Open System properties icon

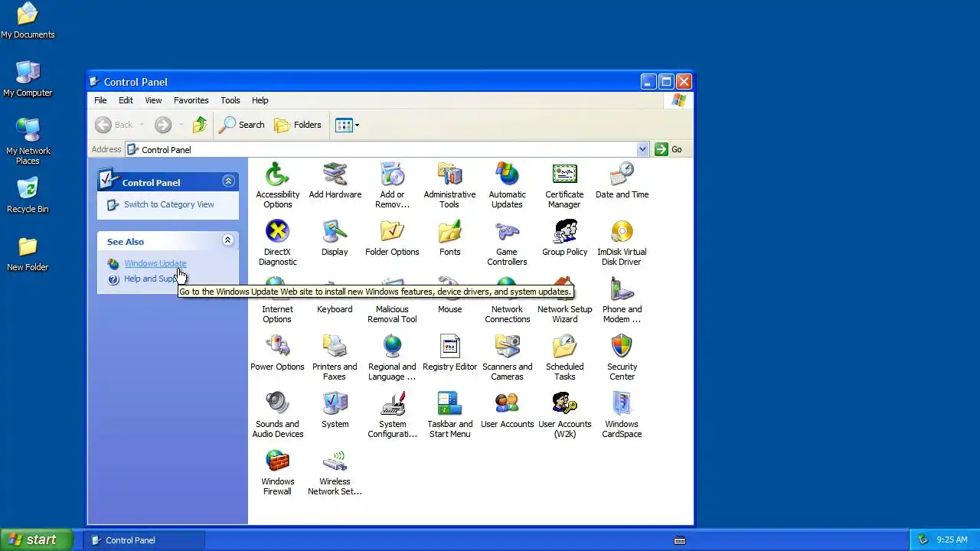335,403
